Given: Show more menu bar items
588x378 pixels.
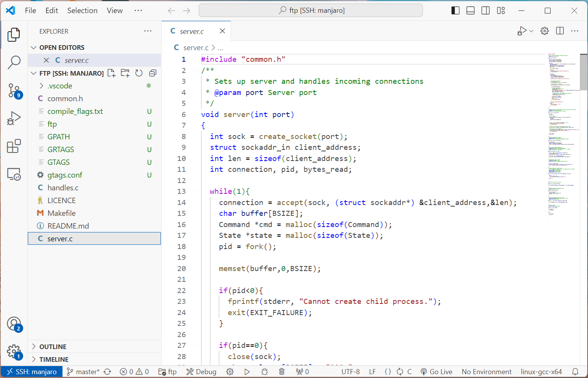Looking at the screenshot, I should tap(138, 10).
